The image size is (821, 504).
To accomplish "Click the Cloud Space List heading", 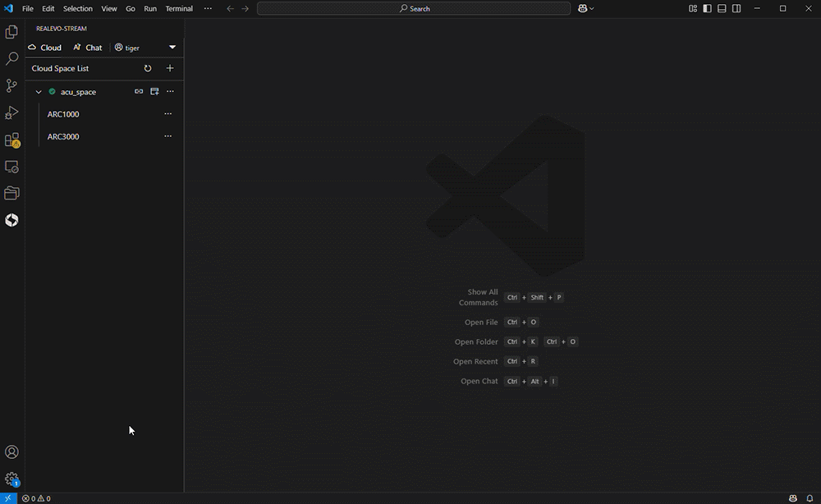I will point(60,69).
